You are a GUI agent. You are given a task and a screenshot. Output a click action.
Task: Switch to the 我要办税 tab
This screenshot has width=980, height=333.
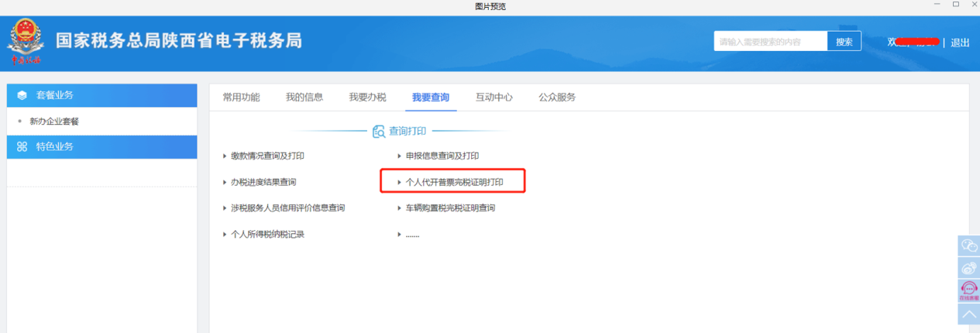click(367, 98)
